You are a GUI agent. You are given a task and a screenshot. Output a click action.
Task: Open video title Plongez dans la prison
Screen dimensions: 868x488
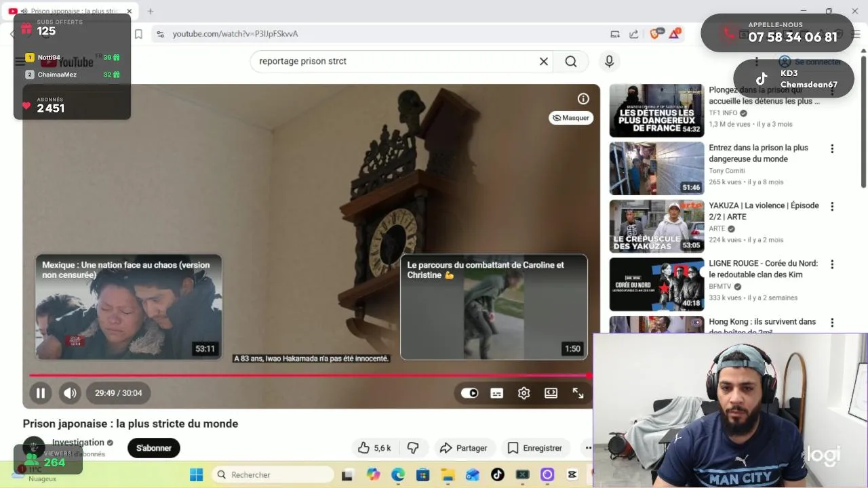pyautogui.click(x=764, y=96)
